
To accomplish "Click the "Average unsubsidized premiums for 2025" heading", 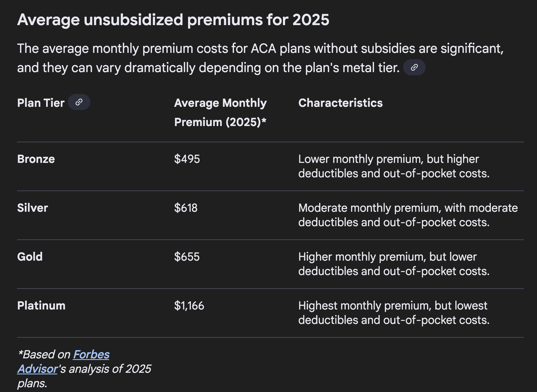I will tap(173, 20).
